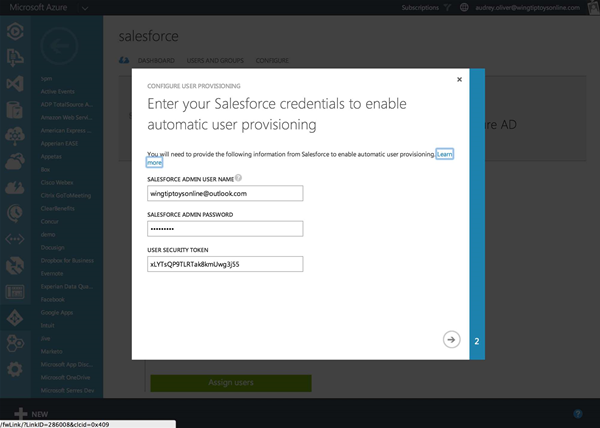The height and width of the screenshot is (428, 600).
Task: Open the hexagons add-ons sidebar icon
Action: [x=15, y=343]
